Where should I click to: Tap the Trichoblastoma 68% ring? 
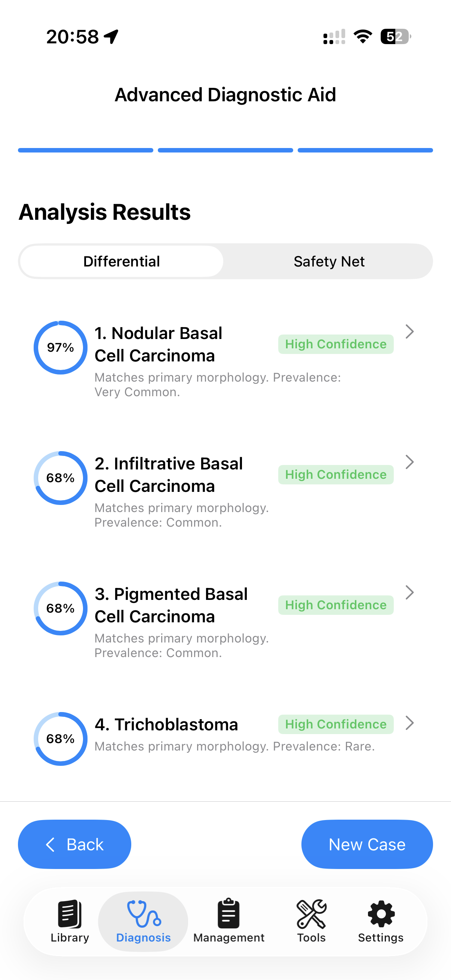click(x=61, y=739)
